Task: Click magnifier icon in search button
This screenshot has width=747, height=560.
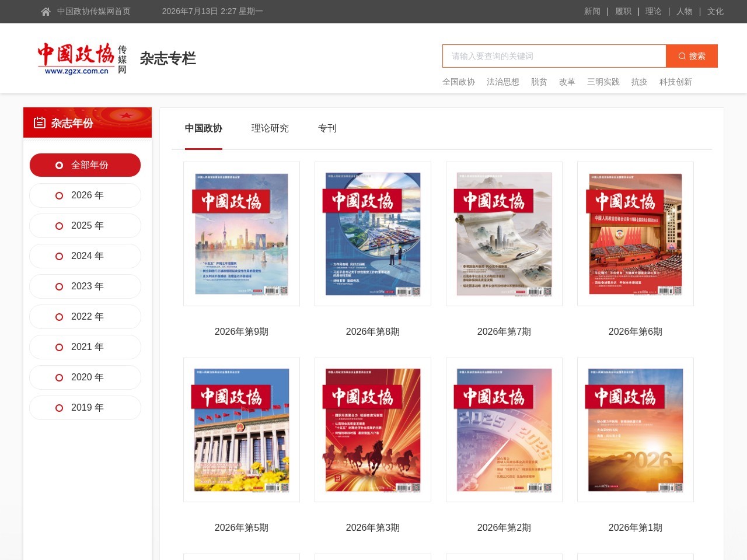Action: tap(682, 56)
